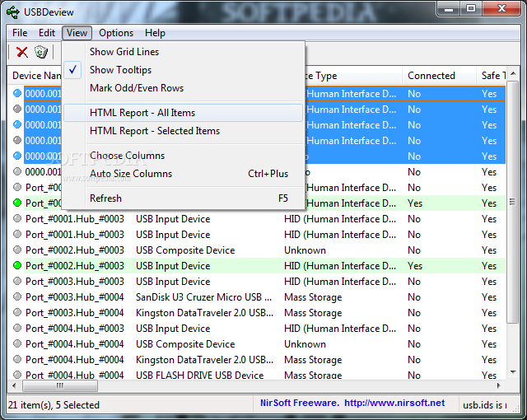Viewport: 527px width, 420px height.
Task: Click the horizontal scroll left arrow
Action: pyautogui.click(x=14, y=385)
